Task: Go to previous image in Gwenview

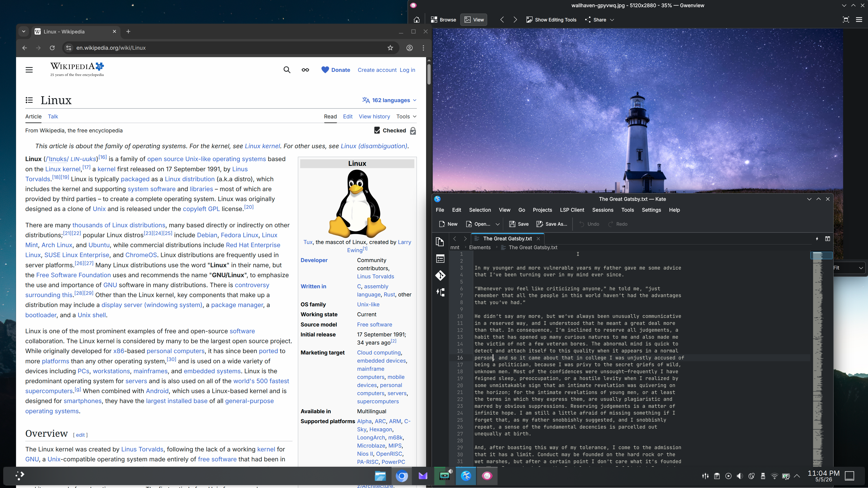Action: click(502, 20)
